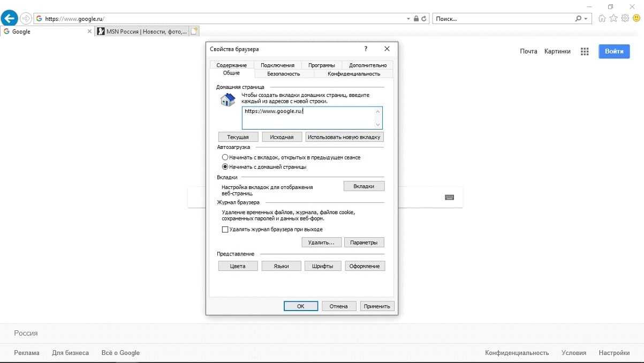Open a new tab with the blank tab button
The width and height of the screenshot is (644, 363).
(x=194, y=32)
